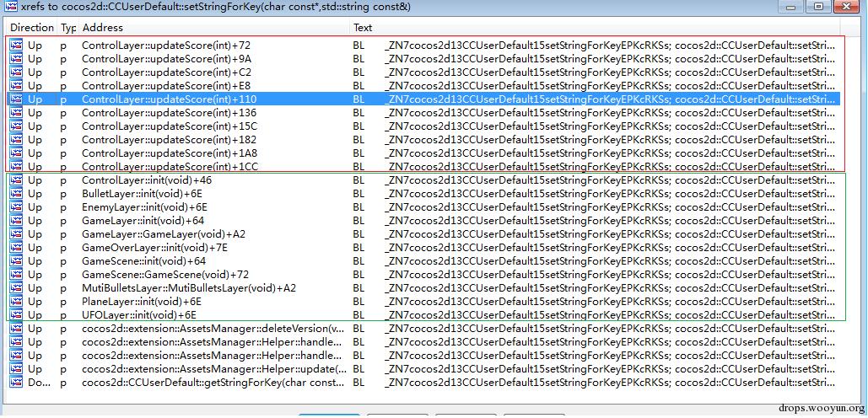The image size is (868, 418).
Task: Click xref icon for GameOverLayer::init(void)+7E row
Action: [15, 247]
